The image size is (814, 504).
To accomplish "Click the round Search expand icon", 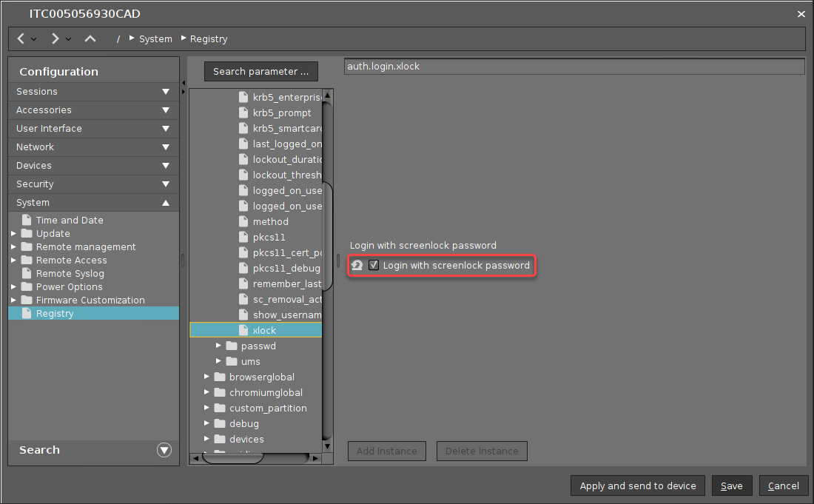I will (164, 450).
